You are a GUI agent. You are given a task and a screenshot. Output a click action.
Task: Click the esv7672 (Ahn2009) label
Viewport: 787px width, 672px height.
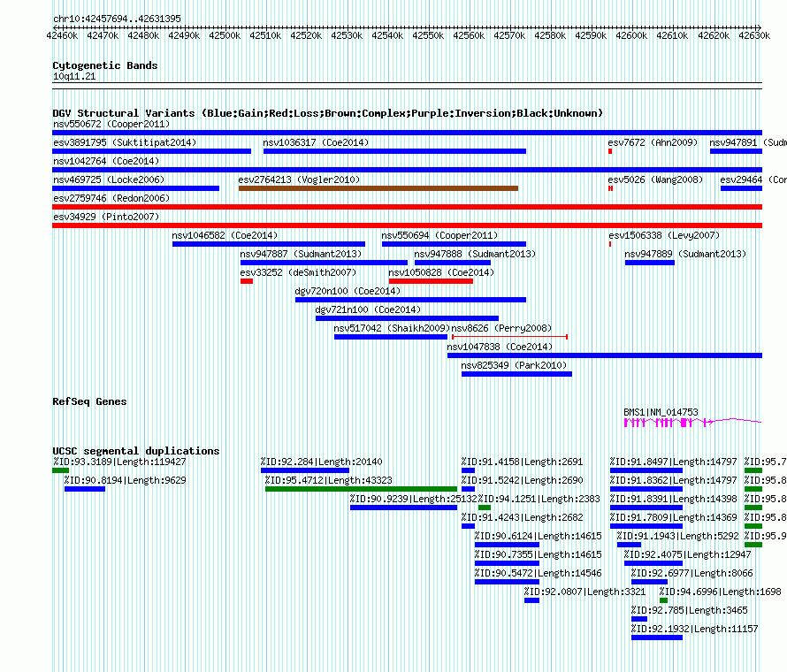pos(653,142)
